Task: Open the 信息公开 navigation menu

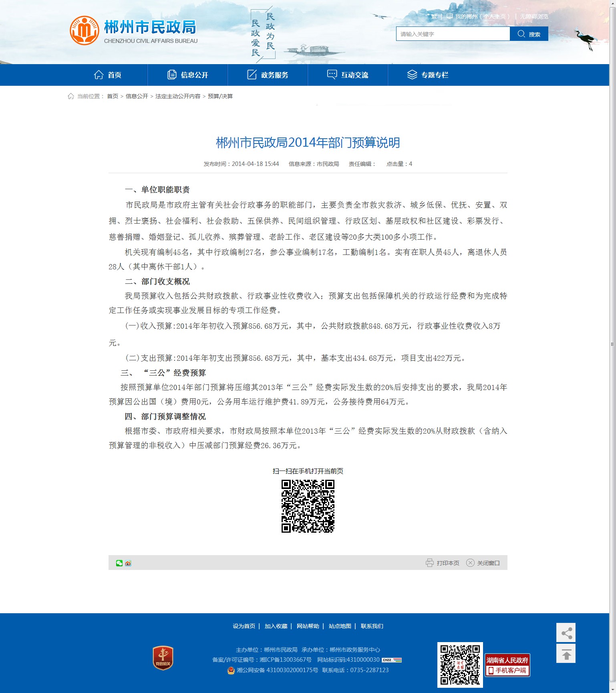Action: click(187, 75)
